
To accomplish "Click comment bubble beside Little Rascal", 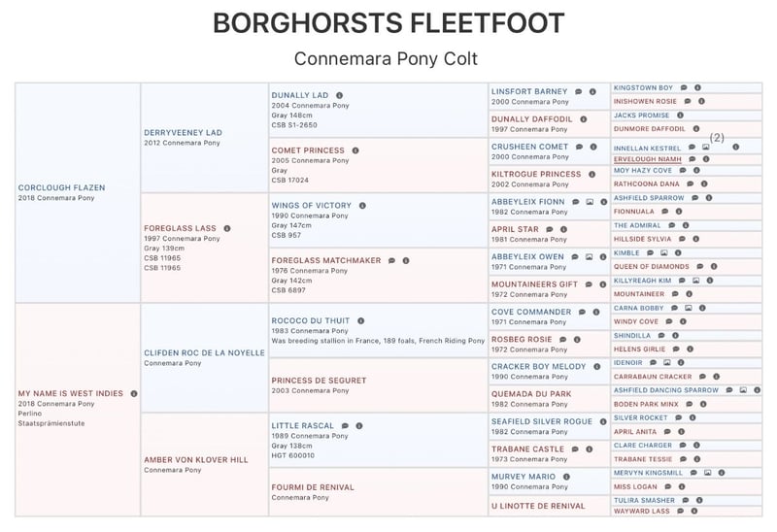I will click(x=345, y=425).
